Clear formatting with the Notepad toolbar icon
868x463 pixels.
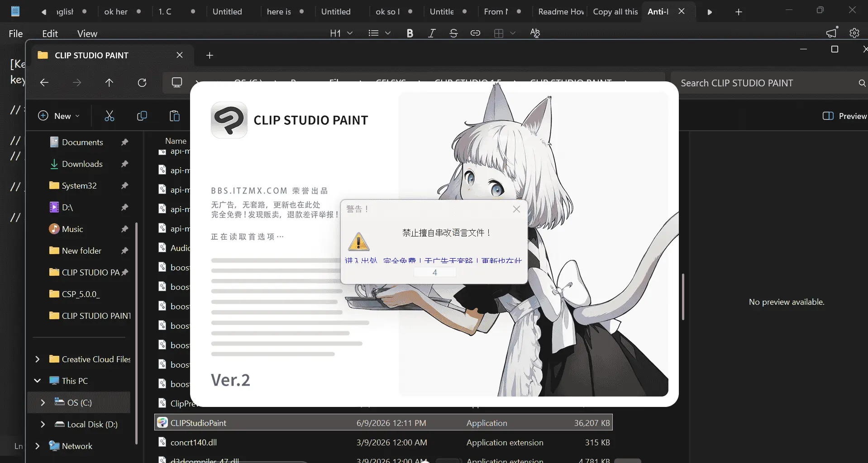click(x=535, y=33)
